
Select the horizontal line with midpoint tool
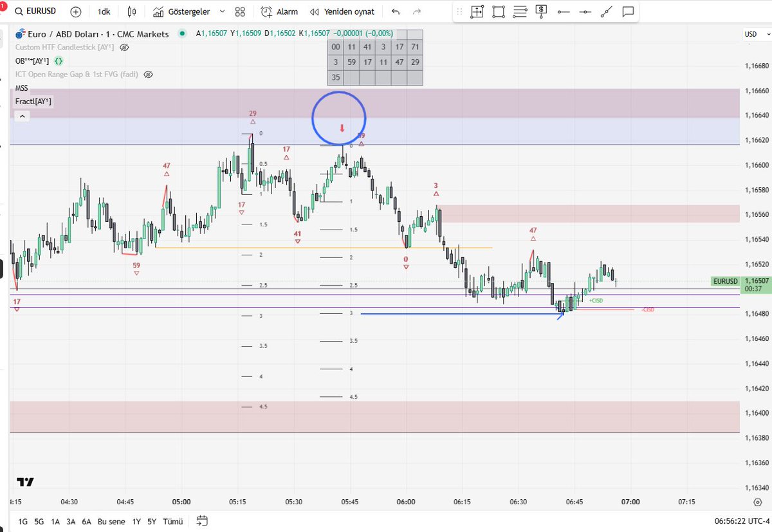(585, 12)
